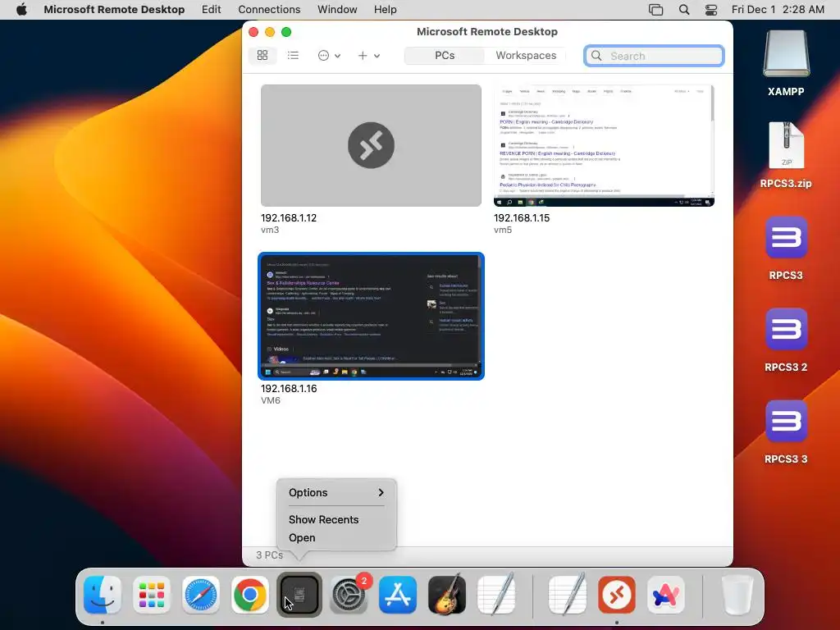
Task: Open the Help menu
Action: pos(386,10)
